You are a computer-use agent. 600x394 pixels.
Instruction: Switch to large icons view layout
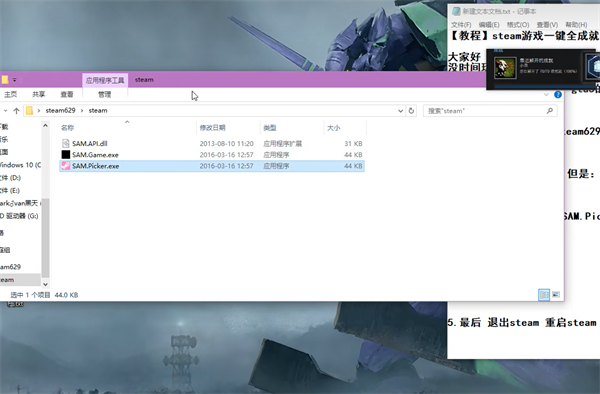point(556,295)
